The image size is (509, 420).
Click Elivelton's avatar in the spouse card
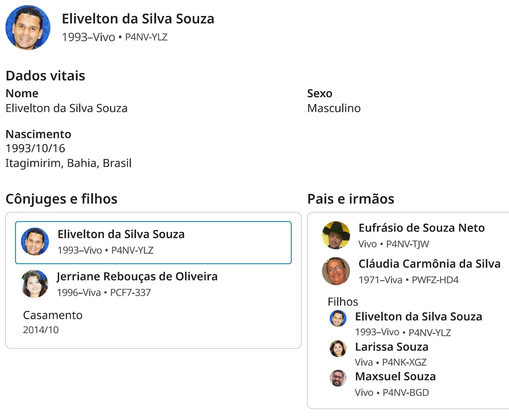[35, 242]
